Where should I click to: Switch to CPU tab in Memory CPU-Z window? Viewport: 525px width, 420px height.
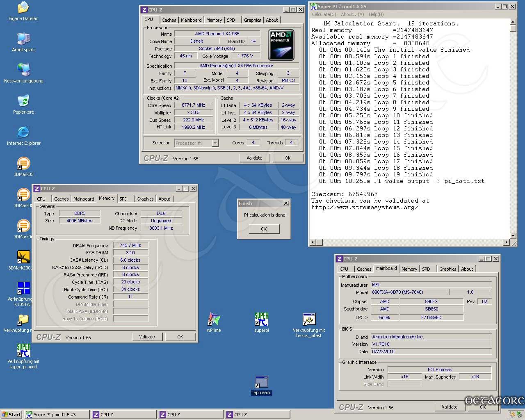41,199
